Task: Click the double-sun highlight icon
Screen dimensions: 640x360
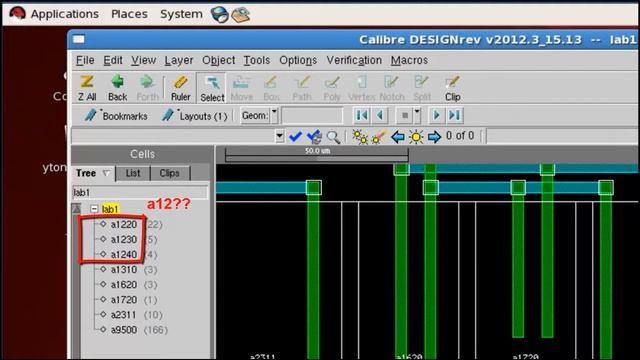Action: 360,137
